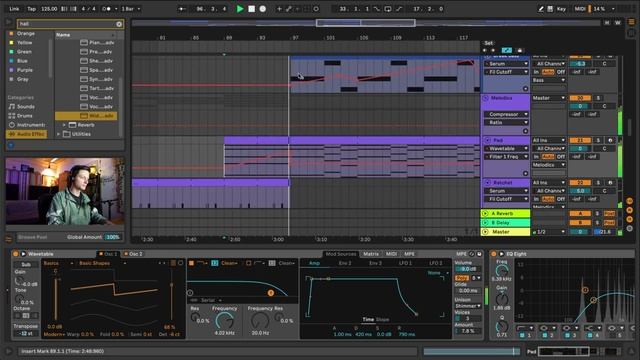Select the Orange color tag
This screenshot has width=640, height=360.
25,33
